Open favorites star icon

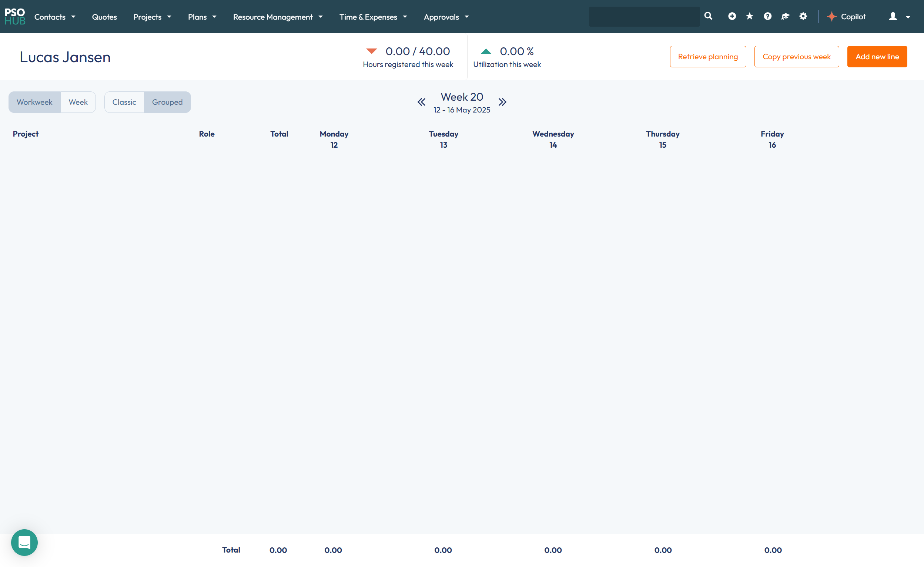pos(749,16)
